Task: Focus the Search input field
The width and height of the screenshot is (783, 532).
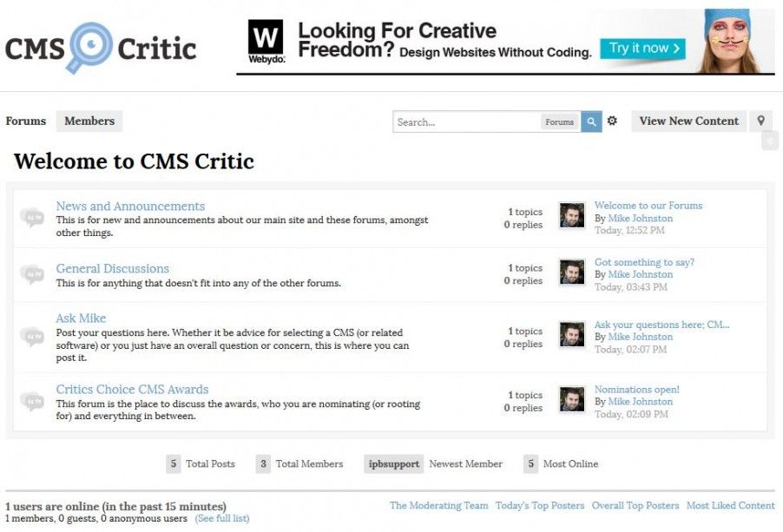Action: coord(466,122)
